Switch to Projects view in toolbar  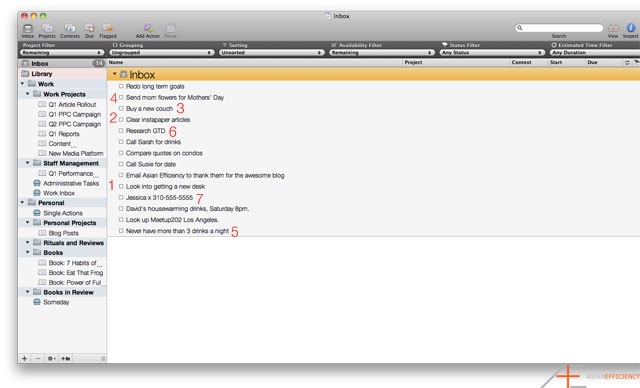click(47, 29)
